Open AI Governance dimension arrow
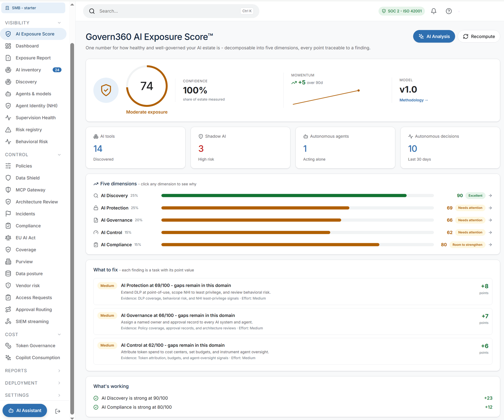 [490, 220]
